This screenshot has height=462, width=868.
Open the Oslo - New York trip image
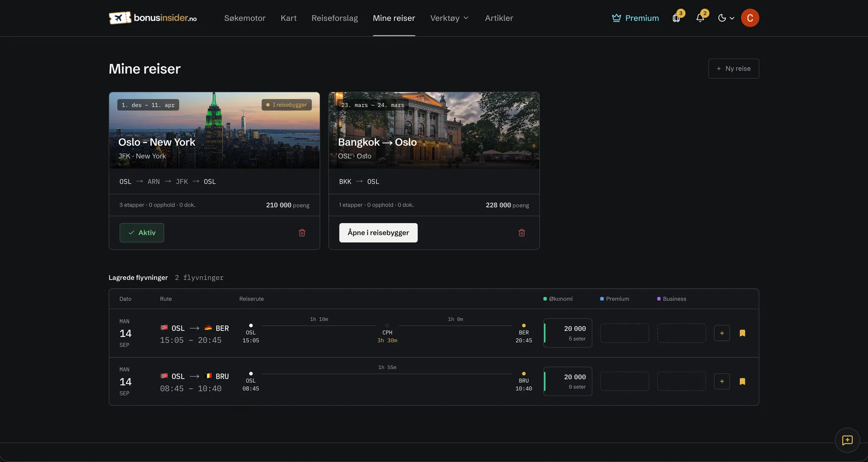pyautogui.click(x=214, y=130)
